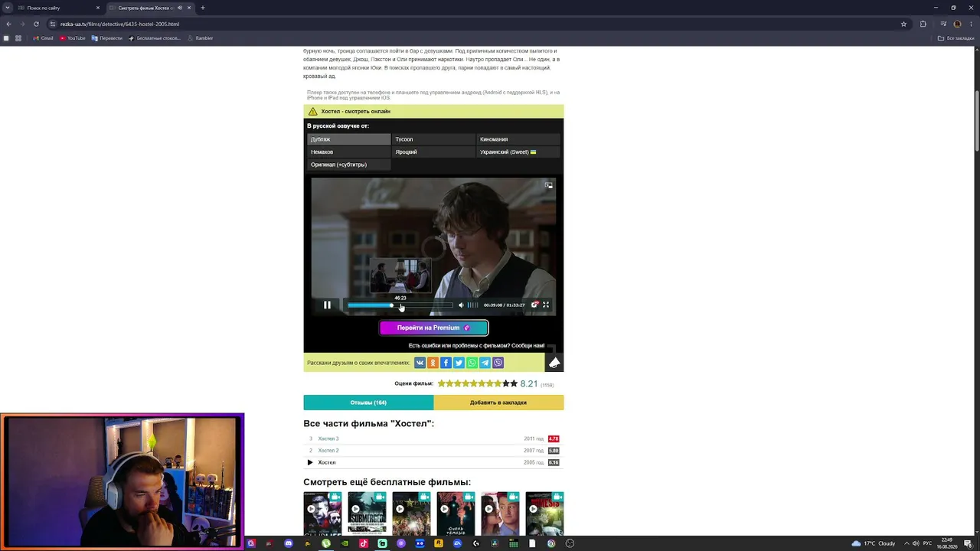
Task: Select the Киномания voiceover option
Action: pos(518,139)
